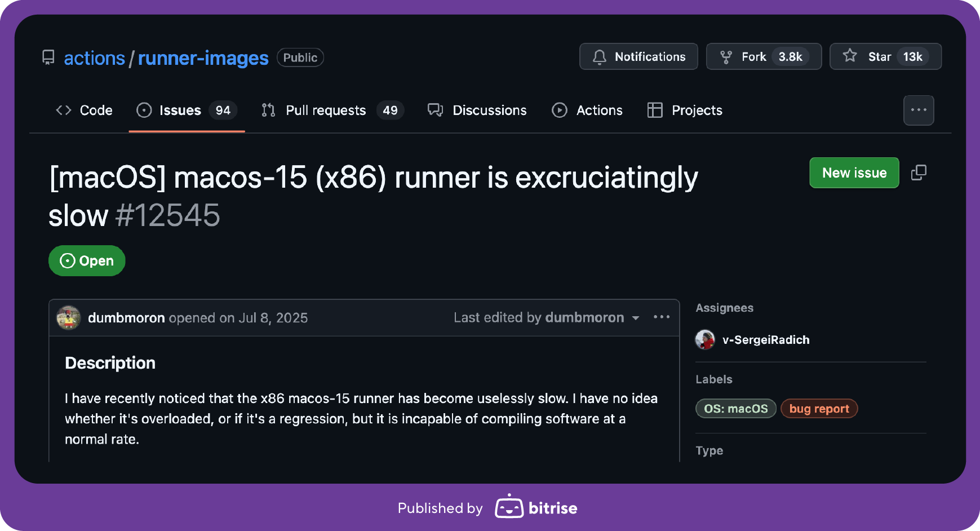980x531 pixels.
Task: Click dumbmoron's avatar in the issue header
Action: [69, 318]
